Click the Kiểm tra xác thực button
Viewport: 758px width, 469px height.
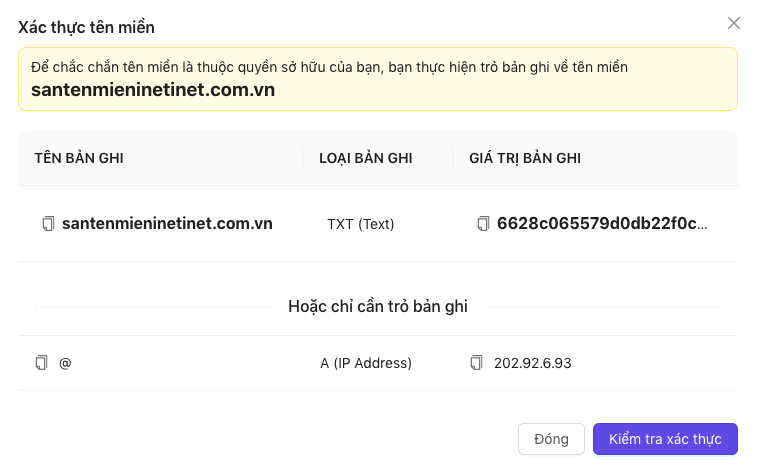pos(665,439)
